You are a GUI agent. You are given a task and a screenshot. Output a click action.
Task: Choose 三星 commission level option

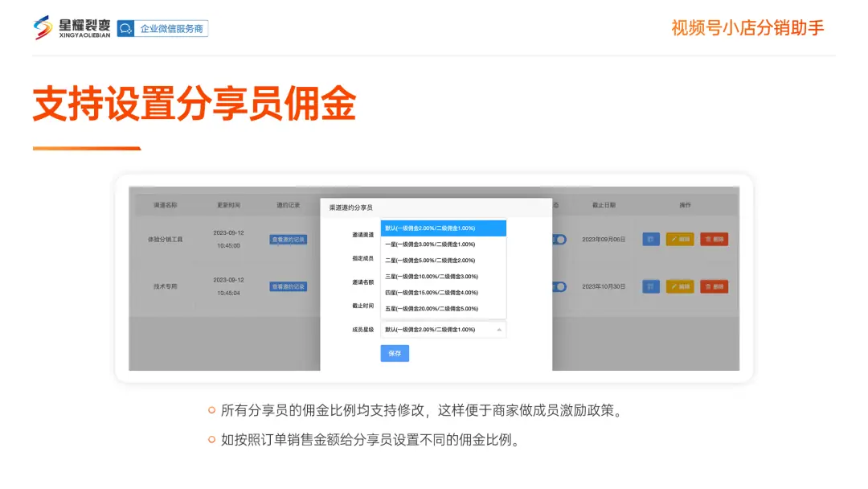(x=444, y=277)
